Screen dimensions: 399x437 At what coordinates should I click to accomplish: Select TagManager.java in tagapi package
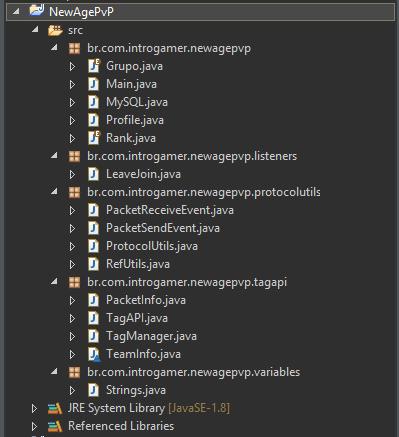click(x=151, y=336)
